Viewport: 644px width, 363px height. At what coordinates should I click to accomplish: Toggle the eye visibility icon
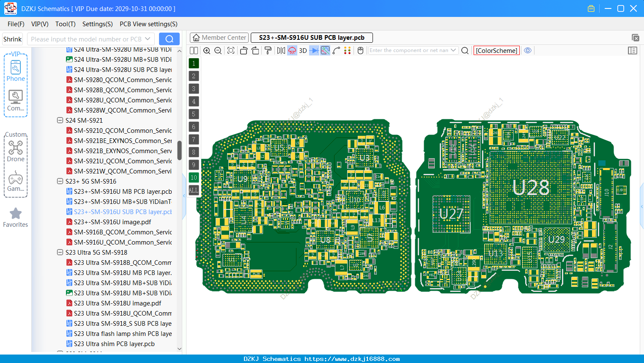point(528,50)
